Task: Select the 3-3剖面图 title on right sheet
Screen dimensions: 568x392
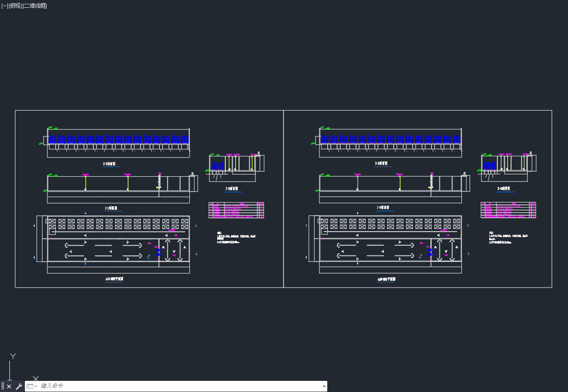Action: (x=504, y=189)
